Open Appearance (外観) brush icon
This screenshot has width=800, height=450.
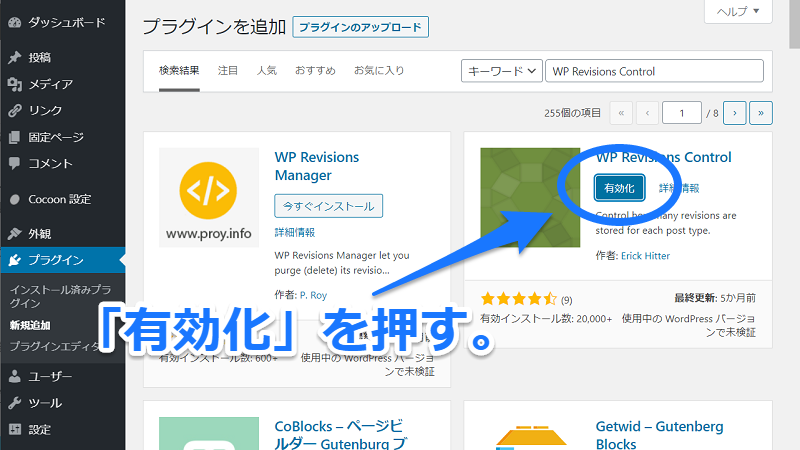coord(14,234)
